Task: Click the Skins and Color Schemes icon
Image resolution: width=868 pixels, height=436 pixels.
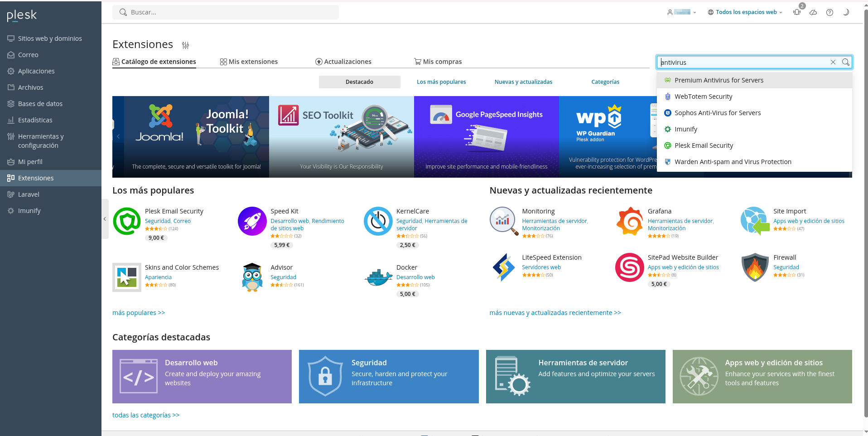Action: tap(127, 277)
